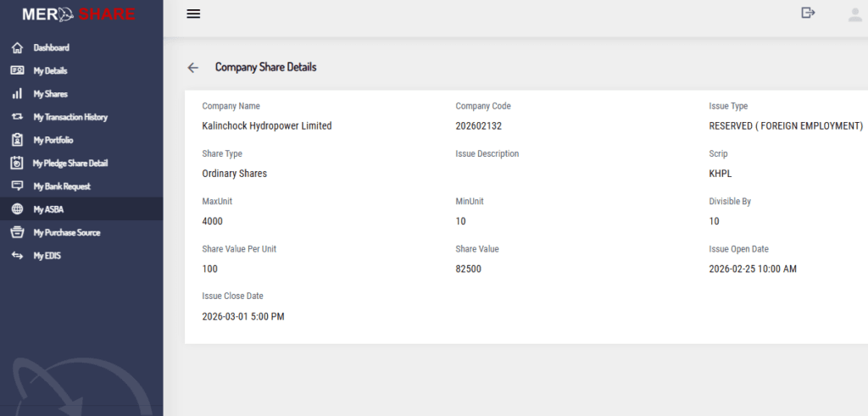Open My Shares menu item
Viewport: 868px width, 416px height.
51,94
